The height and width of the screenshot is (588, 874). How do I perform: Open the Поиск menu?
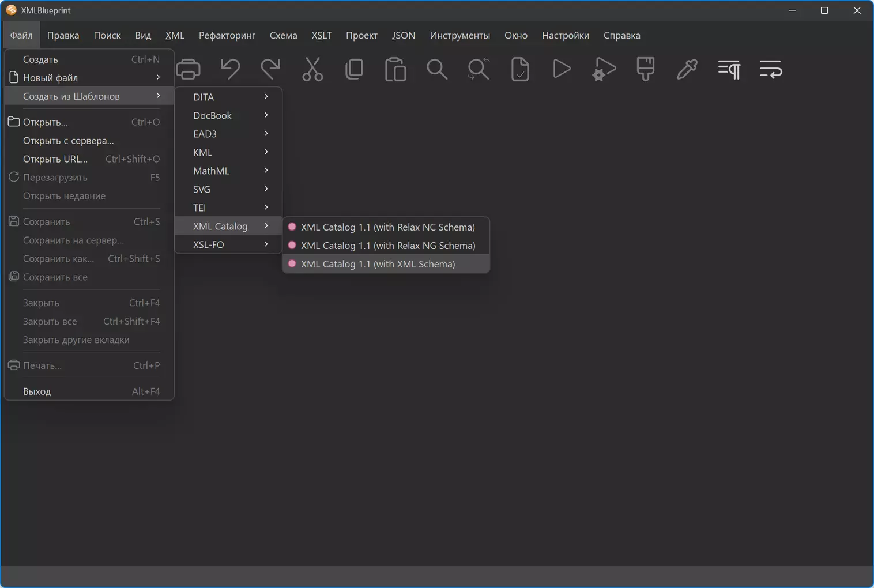click(x=107, y=35)
